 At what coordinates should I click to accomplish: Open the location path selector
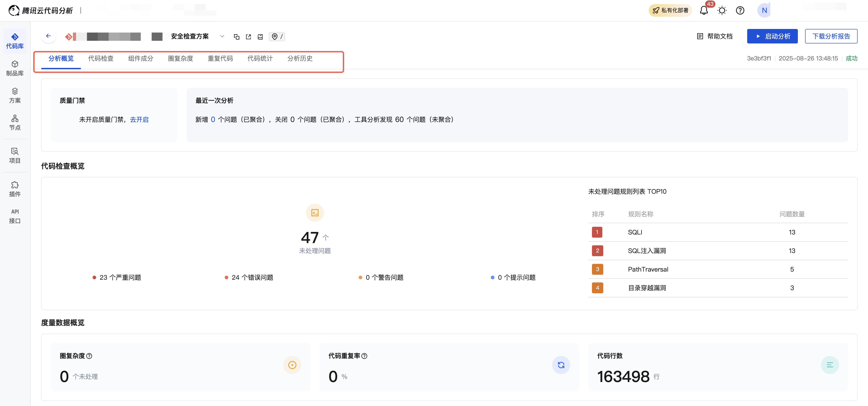[277, 36]
